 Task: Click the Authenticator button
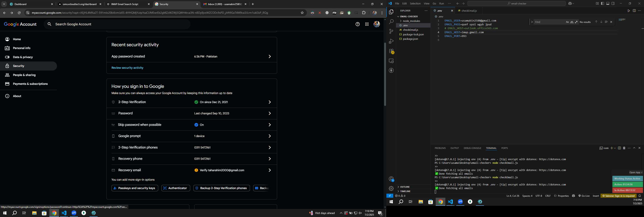[x=176, y=188]
